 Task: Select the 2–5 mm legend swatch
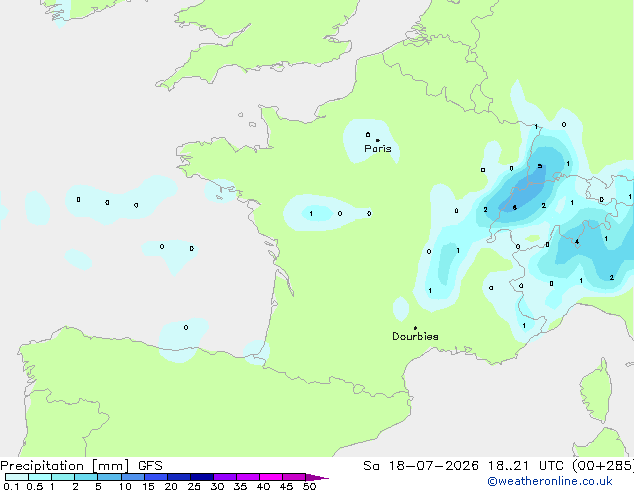(86, 477)
